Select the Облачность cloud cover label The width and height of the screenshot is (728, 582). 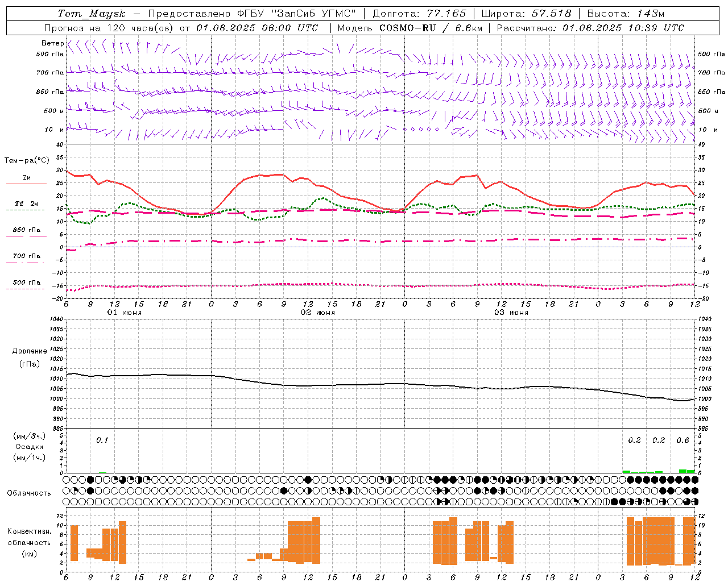[29, 493]
